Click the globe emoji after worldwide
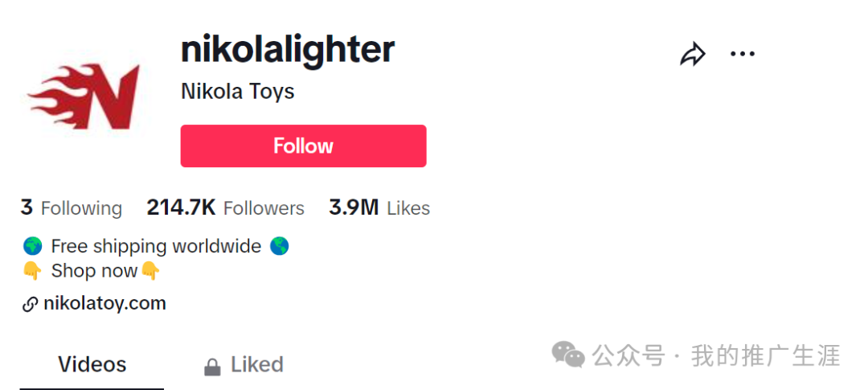Image resolution: width=868 pixels, height=390 pixels. tap(279, 246)
